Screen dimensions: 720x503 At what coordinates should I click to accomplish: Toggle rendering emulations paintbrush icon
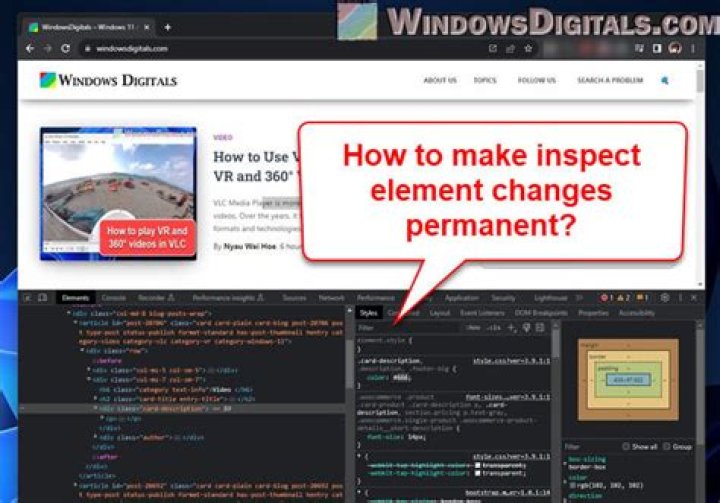click(x=526, y=328)
